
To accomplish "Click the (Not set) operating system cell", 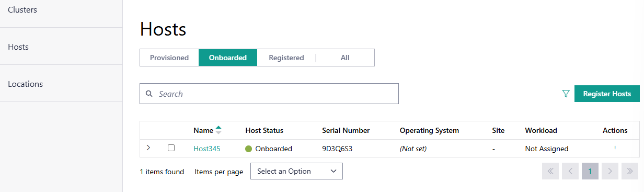I will [x=413, y=149].
